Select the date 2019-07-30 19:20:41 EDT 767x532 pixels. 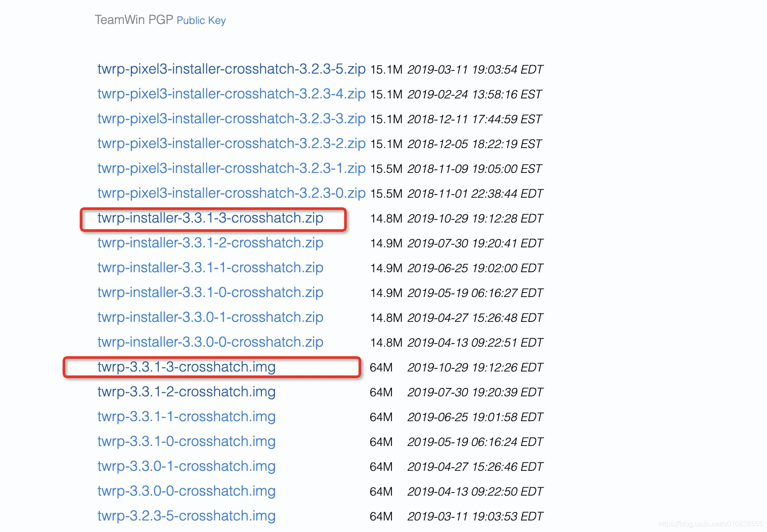point(475,243)
